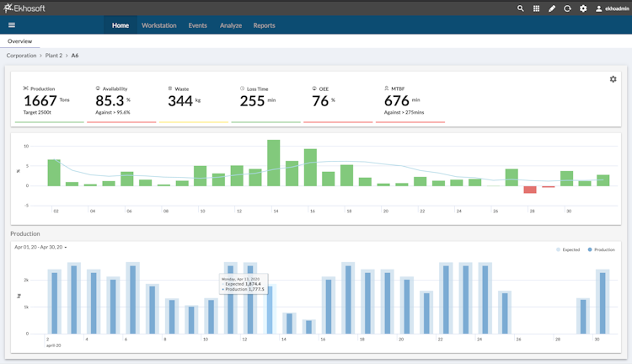Click the highlighted April 13 production bar
Image resolution: width=632 pixels, height=364 pixels.
270,309
